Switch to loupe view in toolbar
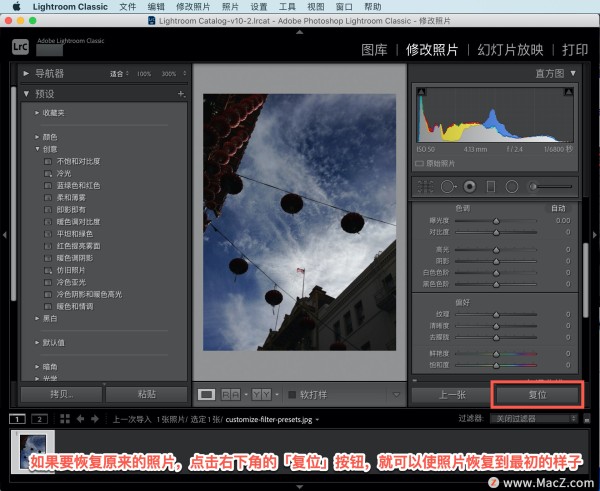Screen dimensions: 600x491 point(207,394)
